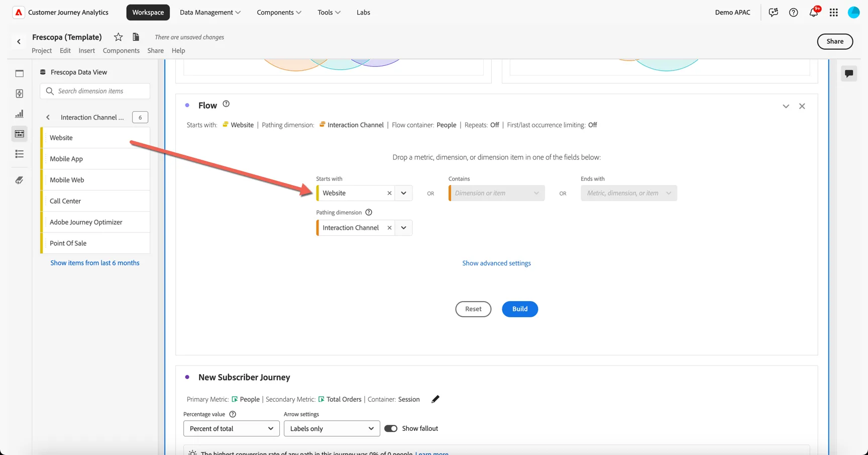The width and height of the screenshot is (868, 455).
Task: Click the Adobe logo icon
Action: 19,13
